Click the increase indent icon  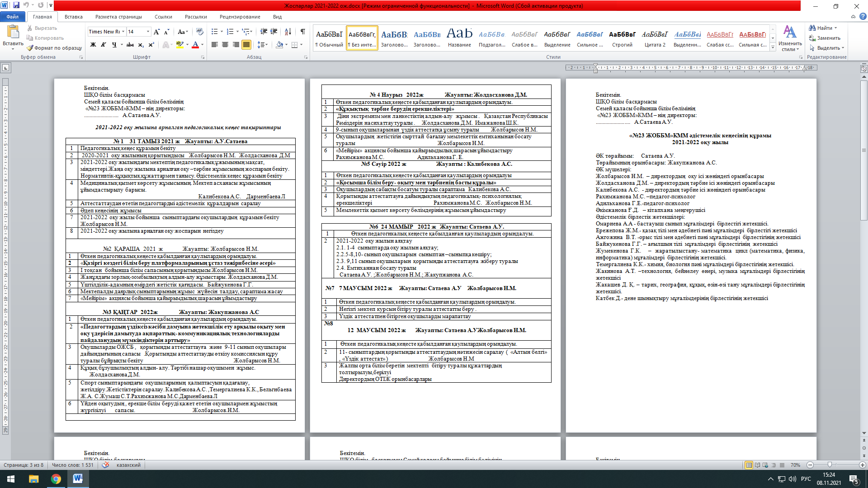point(274,32)
